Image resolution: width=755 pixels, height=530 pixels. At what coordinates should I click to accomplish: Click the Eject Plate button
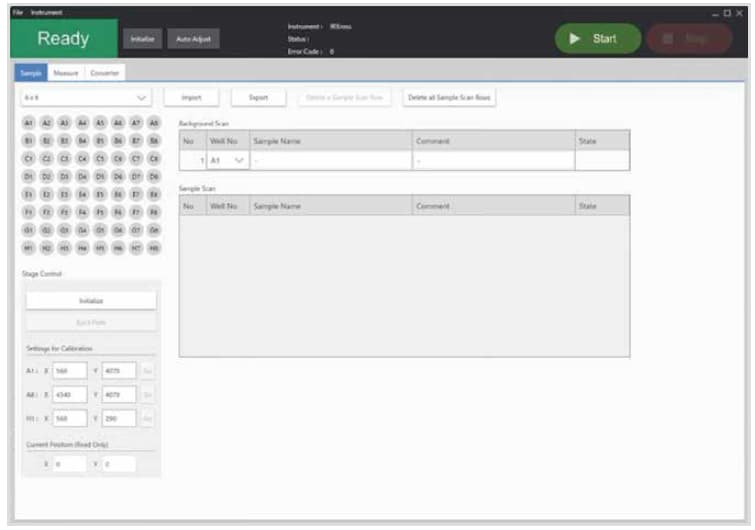tap(91, 322)
